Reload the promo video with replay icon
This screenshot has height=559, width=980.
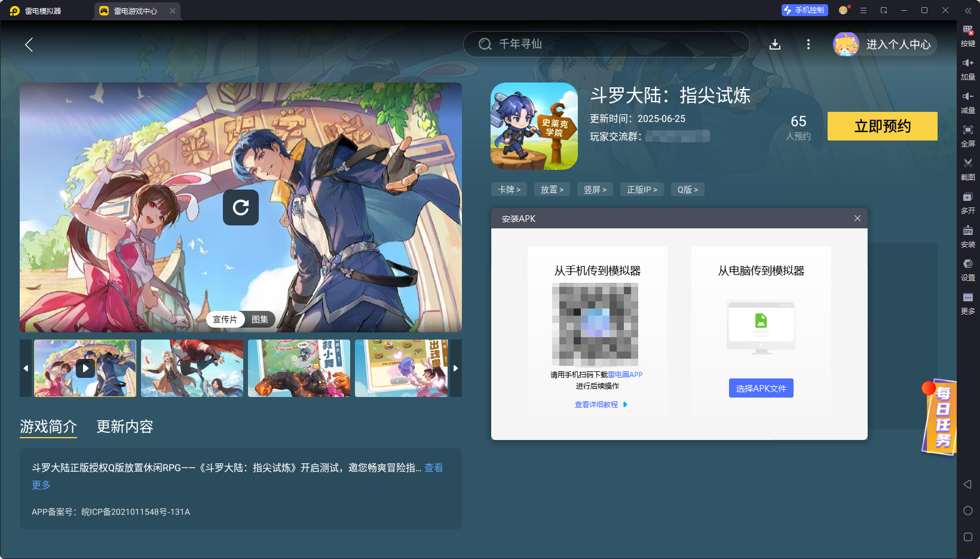[241, 207]
